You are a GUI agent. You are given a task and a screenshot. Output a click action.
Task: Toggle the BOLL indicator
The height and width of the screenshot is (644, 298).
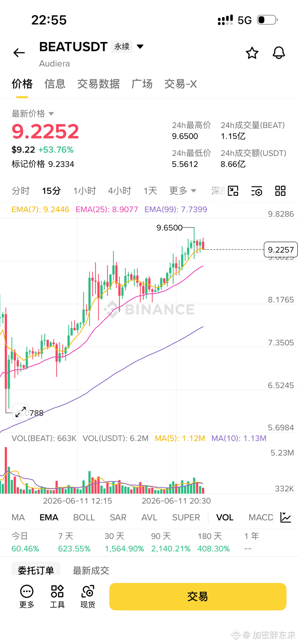[84, 517]
